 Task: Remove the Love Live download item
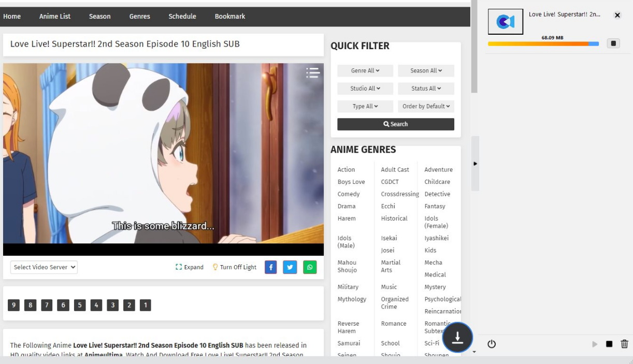click(x=617, y=16)
